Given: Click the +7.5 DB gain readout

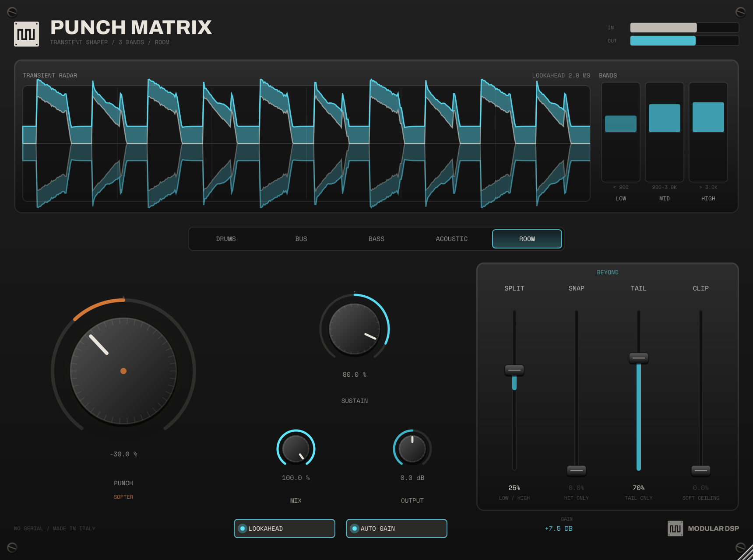Looking at the screenshot, I should click(x=559, y=528).
